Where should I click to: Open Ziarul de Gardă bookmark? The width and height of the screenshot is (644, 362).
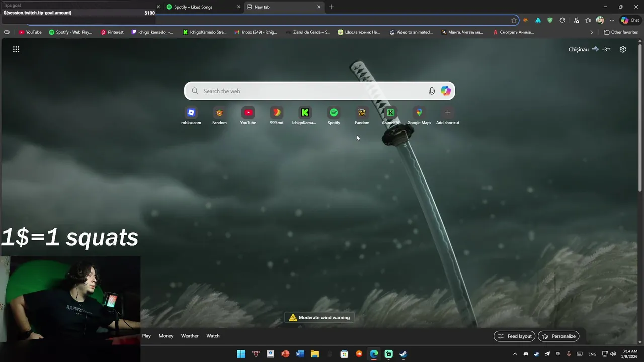tap(308, 32)
